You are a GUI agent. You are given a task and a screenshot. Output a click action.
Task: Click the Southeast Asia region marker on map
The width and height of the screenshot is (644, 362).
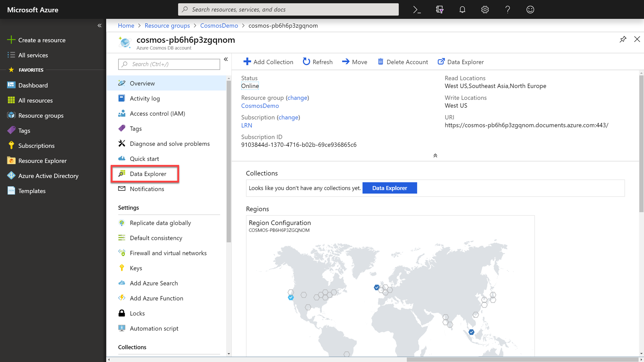(x=471, y=332)
